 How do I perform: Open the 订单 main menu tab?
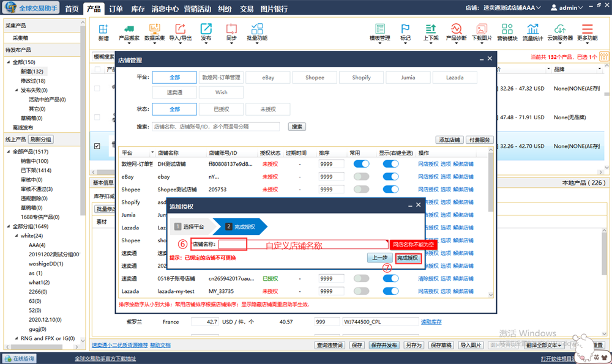click(116, 9)
